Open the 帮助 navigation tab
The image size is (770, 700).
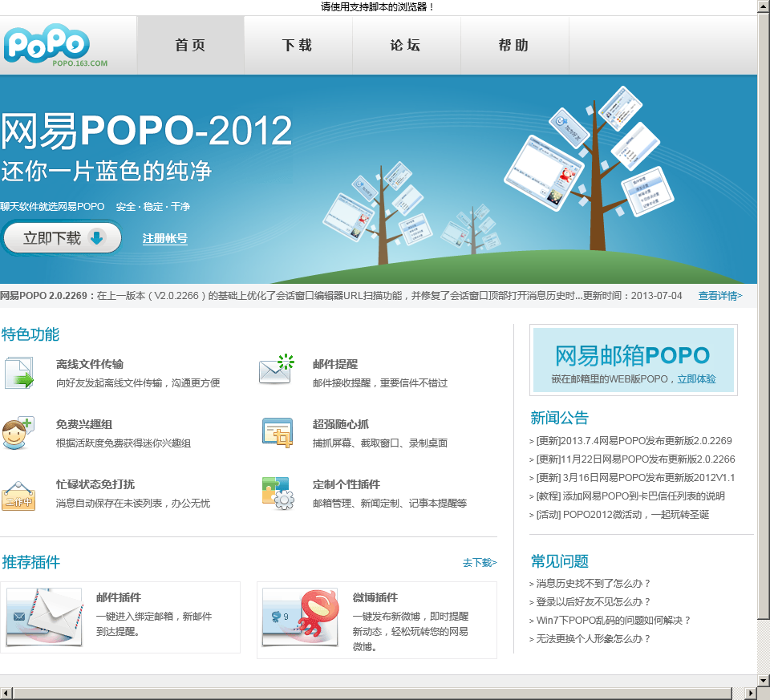click(x=514, y=45)
